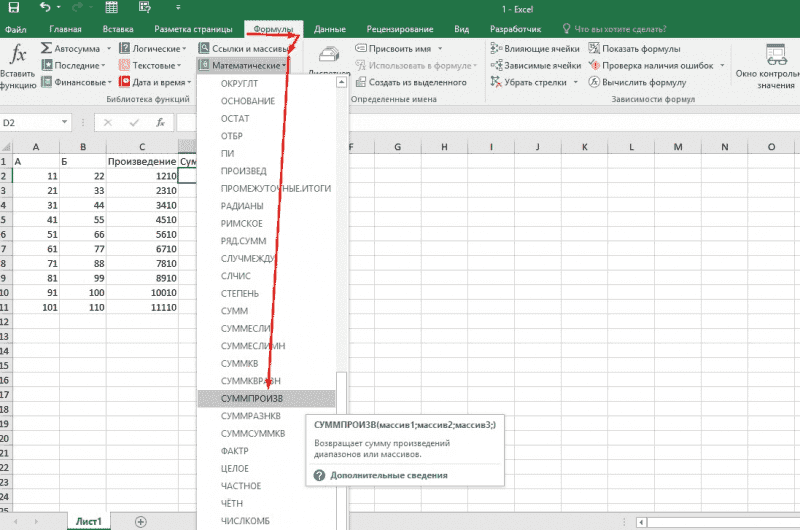Click Trace Precedents (Влияющие ячейки)
800x530 pixels.
coord(541,47)
